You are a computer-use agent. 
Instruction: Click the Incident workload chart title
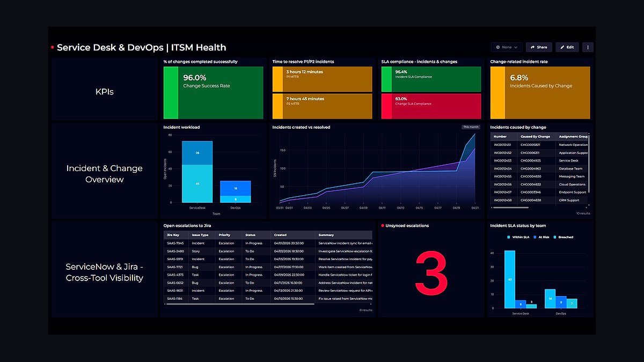click(x=181, y=127)
